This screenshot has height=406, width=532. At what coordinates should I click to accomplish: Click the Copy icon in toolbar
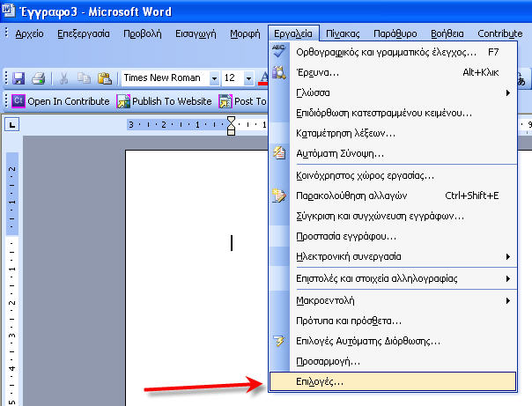(84, 78)
